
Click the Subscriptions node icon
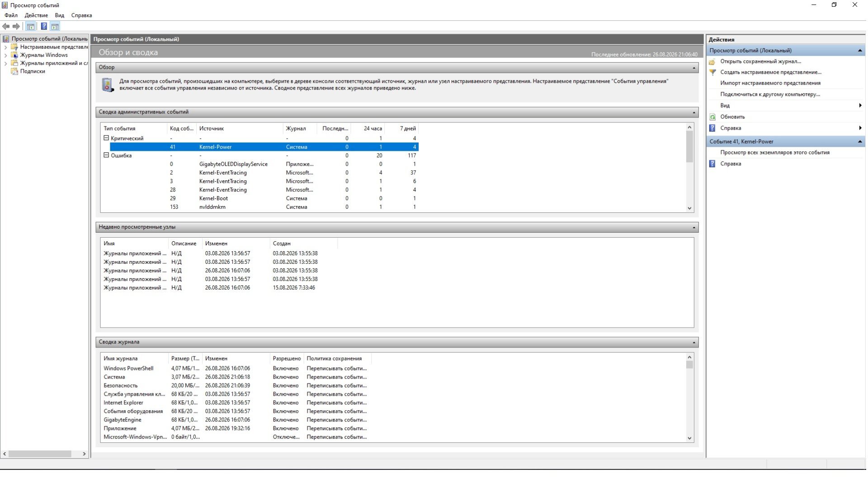[x=14, y=71]
